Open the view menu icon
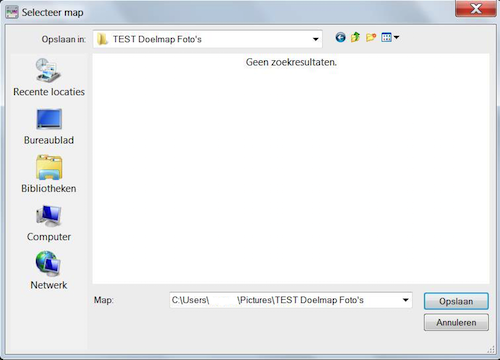 coord(386,37)
